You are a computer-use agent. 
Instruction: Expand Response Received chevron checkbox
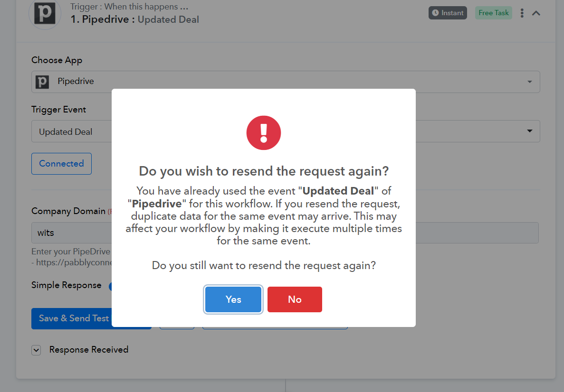pos(36,350)
